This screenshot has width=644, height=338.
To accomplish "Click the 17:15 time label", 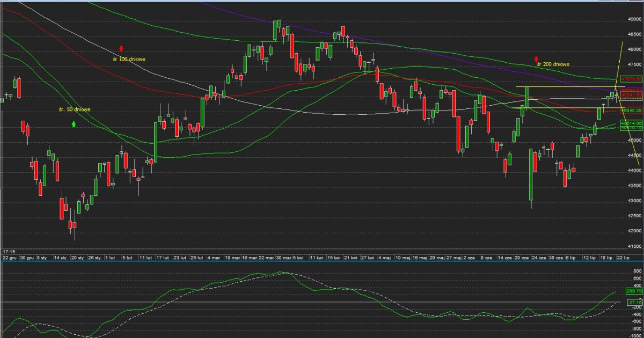I will (8, 251).
